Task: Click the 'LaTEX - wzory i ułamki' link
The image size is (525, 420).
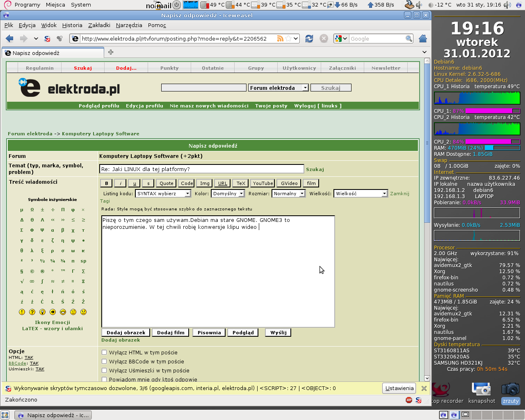Action: coord(52,329)
